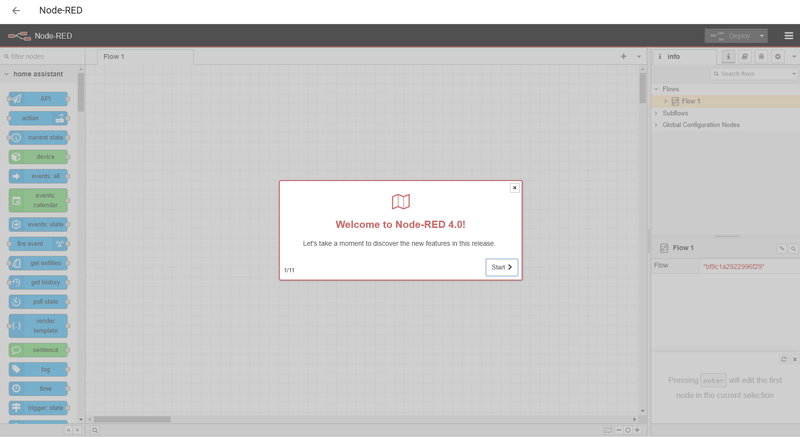Select the device node in palette
The image size is (800, 437).
point(38,157)
